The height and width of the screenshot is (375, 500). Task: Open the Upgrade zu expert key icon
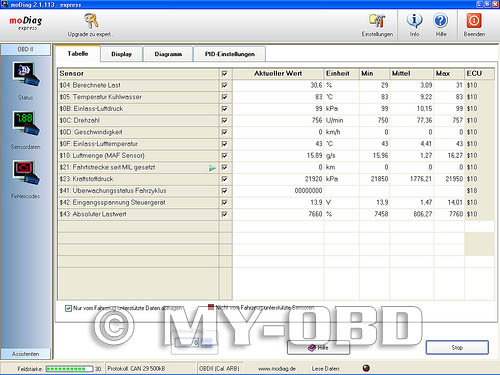pyautogui.click(x=91, y=21)
